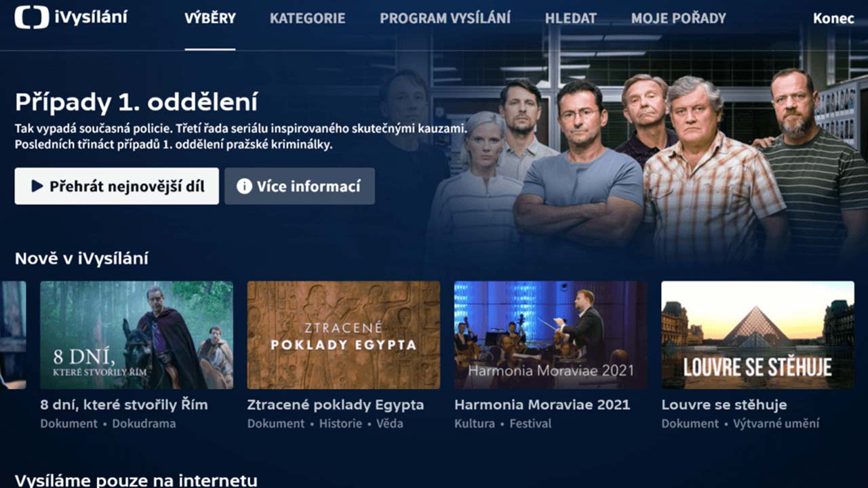Switch to the Kategorie tab
Viewport: 868px width, 488px height.
[307, 18]
